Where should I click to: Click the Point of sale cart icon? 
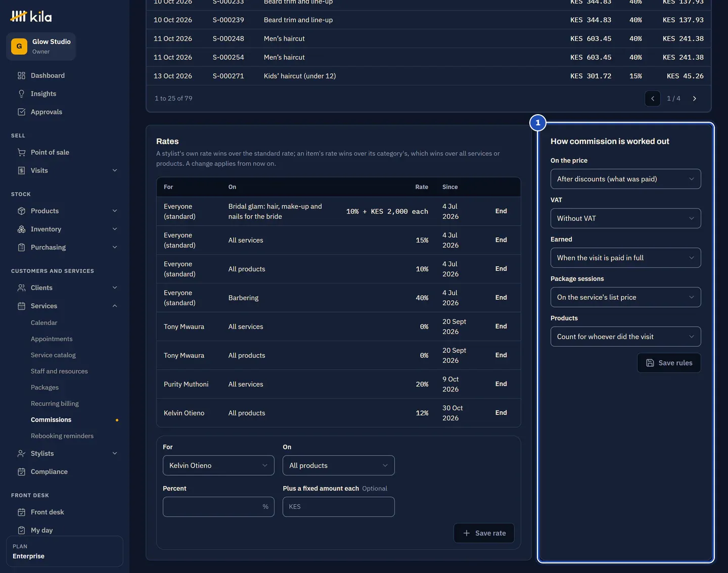pos(21,152)
